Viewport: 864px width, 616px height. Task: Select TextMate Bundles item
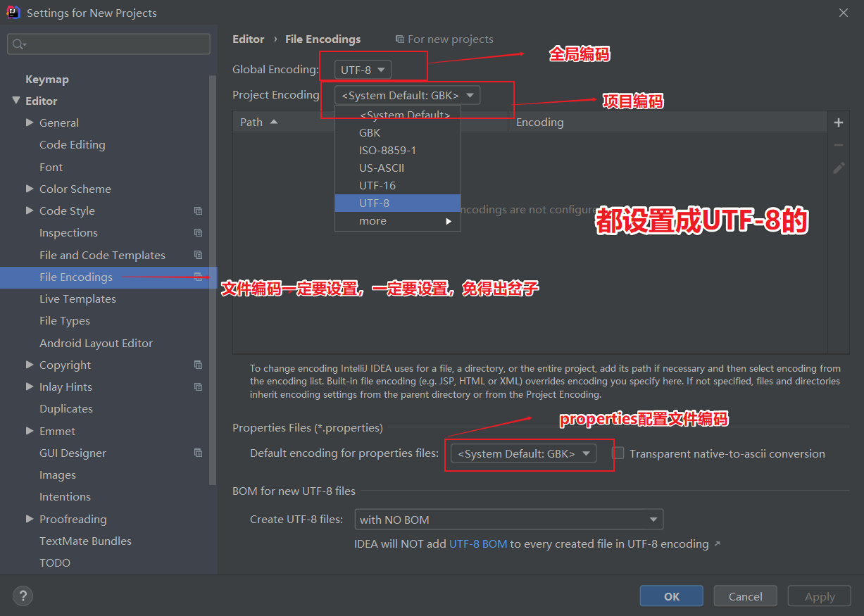(85, 541)
